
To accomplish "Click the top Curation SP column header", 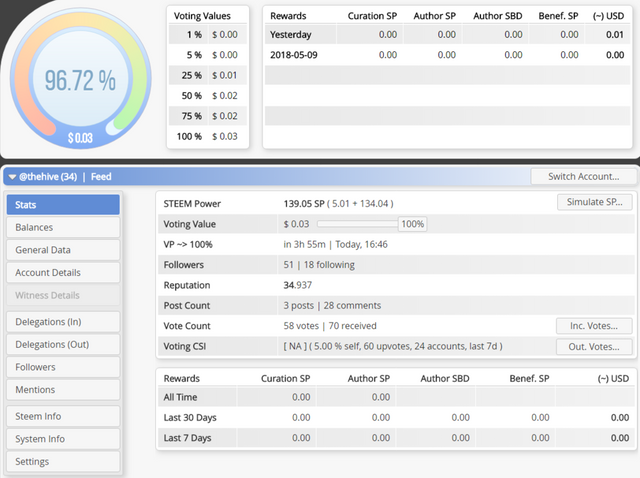I will tap(372, 16).
